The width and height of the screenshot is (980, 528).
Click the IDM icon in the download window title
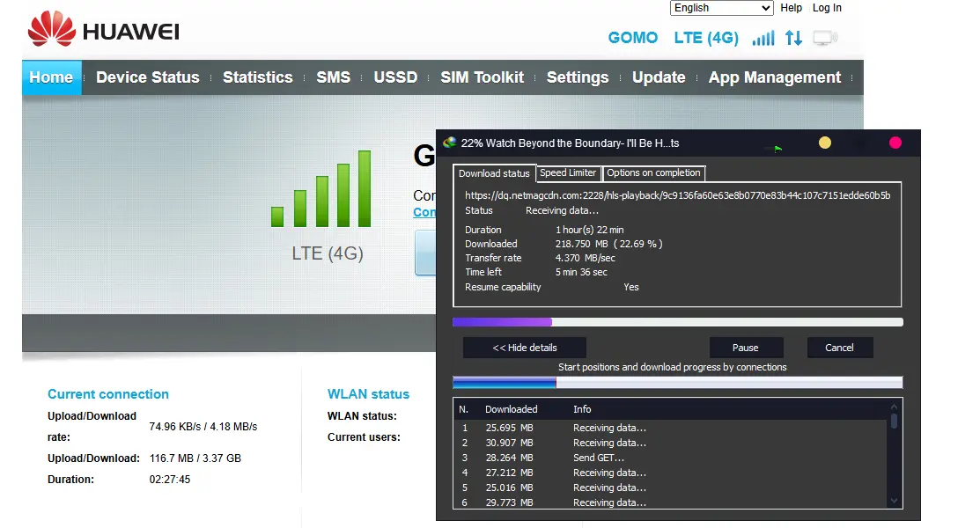pyautogui.click(x=449, y=143)
